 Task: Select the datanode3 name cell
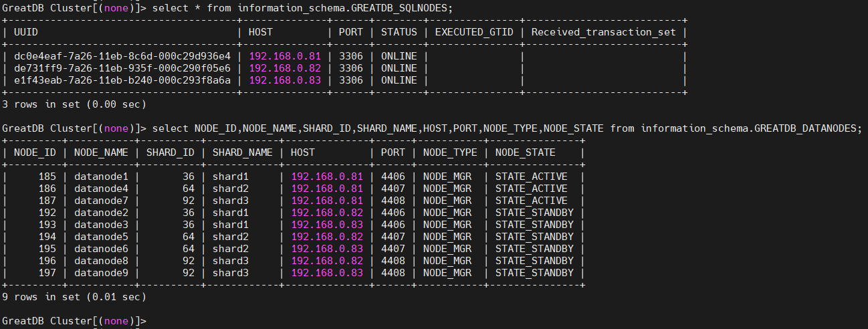(x=101, y=225)
